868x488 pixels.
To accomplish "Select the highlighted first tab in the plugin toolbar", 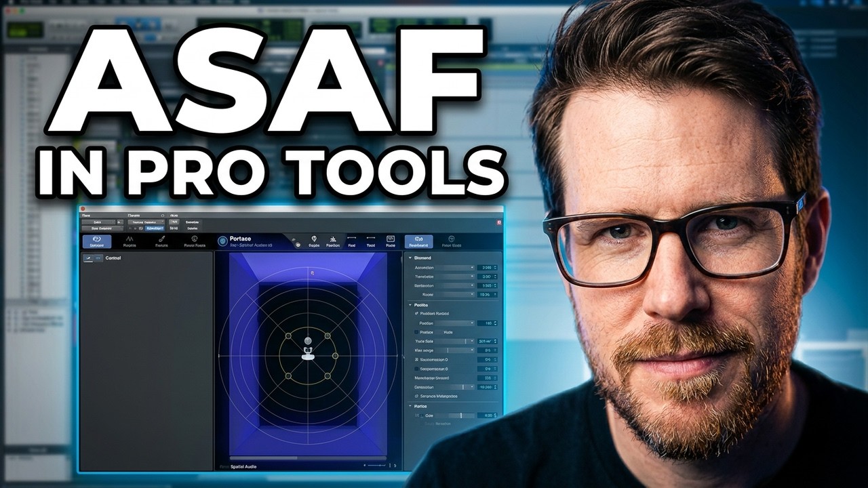I will coord(97,241).
